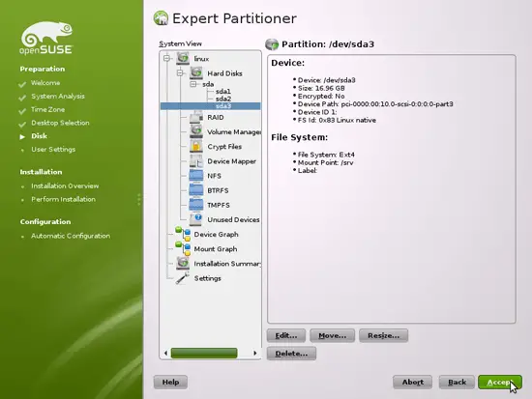Image resolution: width=532 pixels, height=399 pixels.
Task: Click the Welcome step in sidebar
Action: [45, 83]
